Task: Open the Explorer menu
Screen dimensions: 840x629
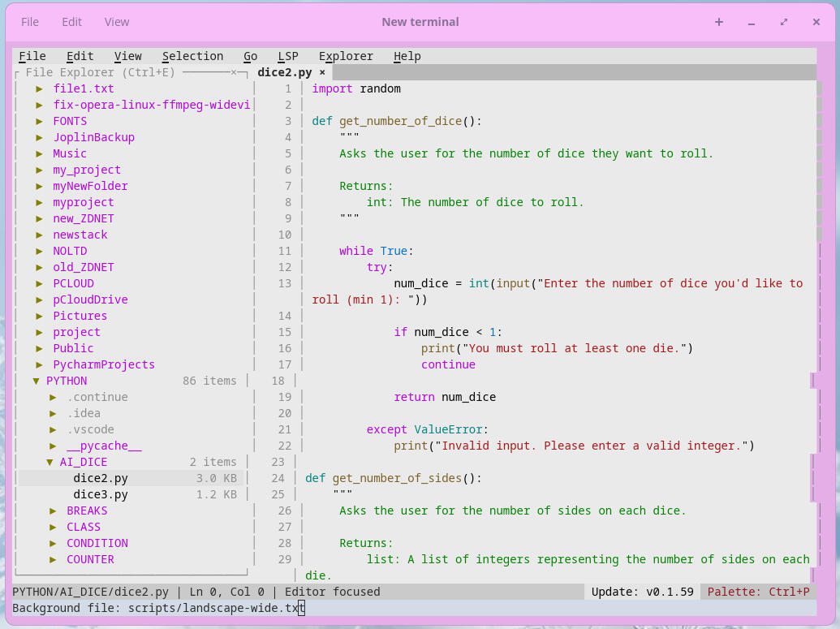Action: click(346, 56)
